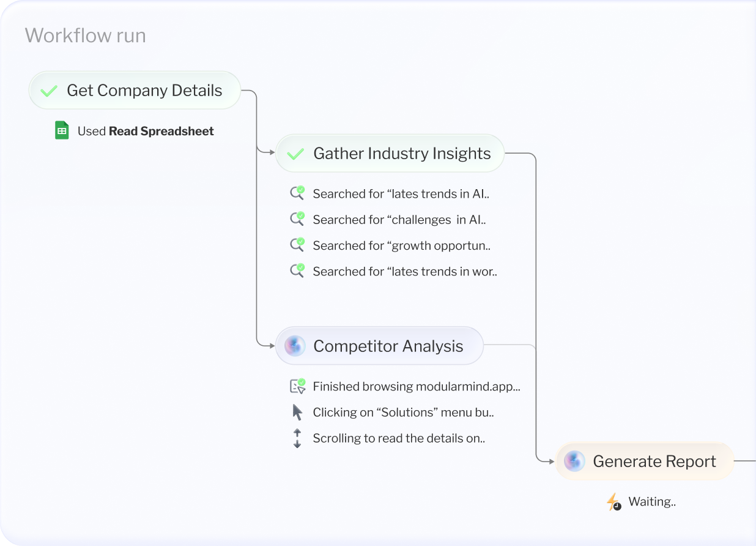
Task: Click the search icon beside "growth opportun.."
Action: [x=298, y=244]
